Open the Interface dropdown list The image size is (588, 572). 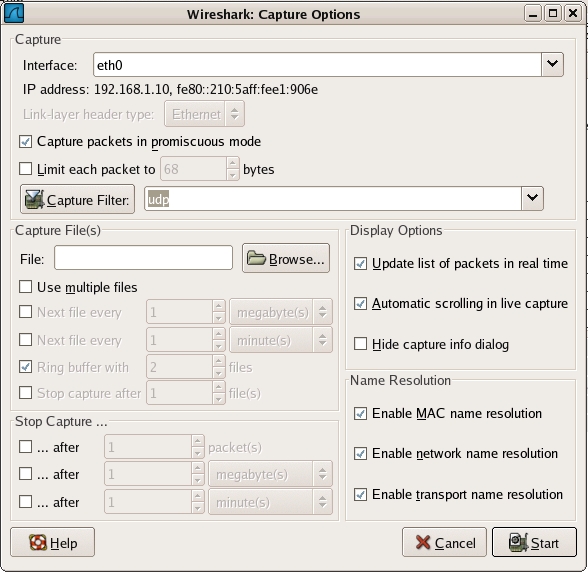pos(552,65)
